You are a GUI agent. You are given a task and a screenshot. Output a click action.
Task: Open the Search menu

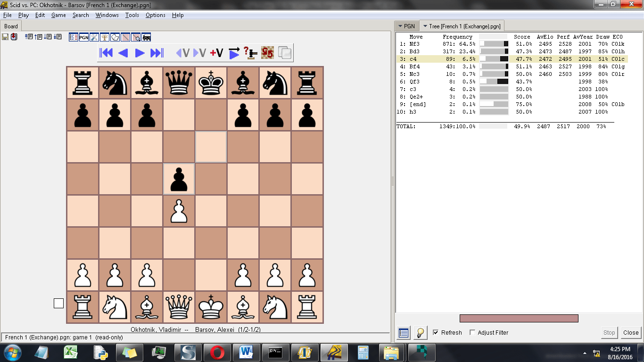point(80,15)
